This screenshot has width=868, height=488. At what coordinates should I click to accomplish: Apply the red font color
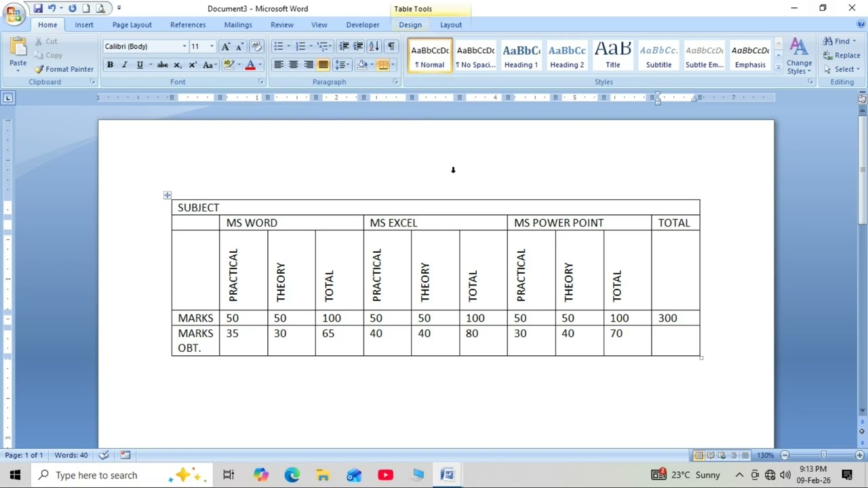point(250,65)
